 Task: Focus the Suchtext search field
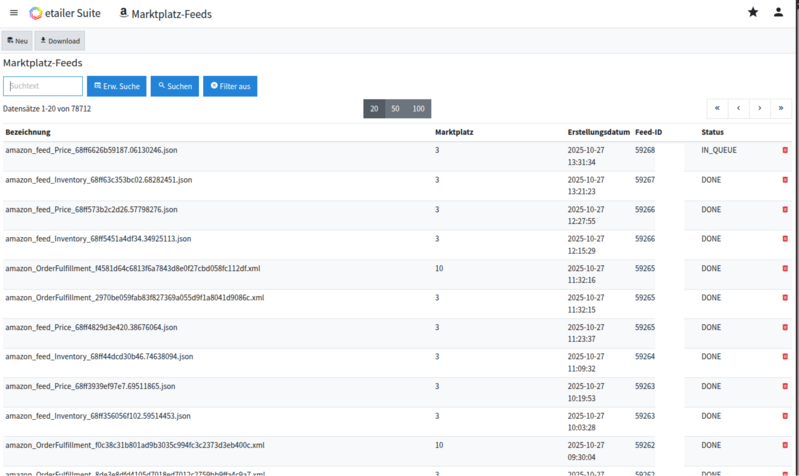coord(43,87)
